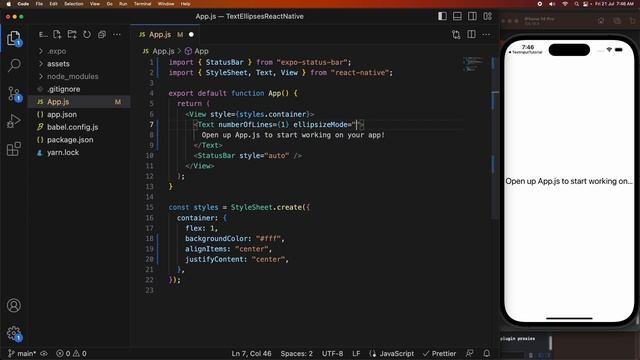Open the Extensions view
Image resolution: width=640 pixels, height=360 pixels.
14,149
